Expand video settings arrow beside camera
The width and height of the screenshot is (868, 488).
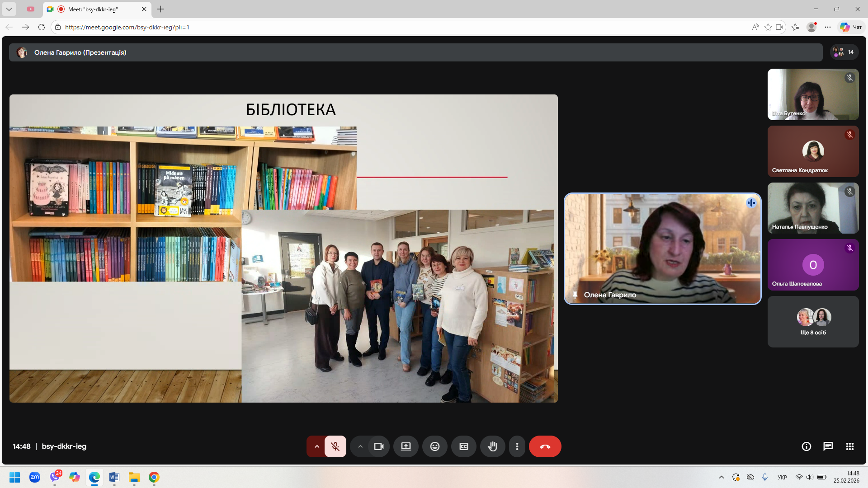[x=360, y=446]
